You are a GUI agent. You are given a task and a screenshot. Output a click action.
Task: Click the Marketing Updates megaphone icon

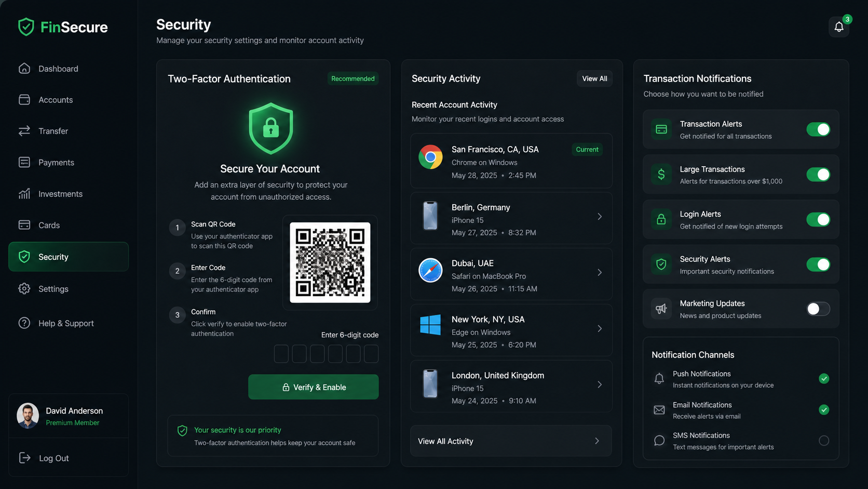coord(661,309)
